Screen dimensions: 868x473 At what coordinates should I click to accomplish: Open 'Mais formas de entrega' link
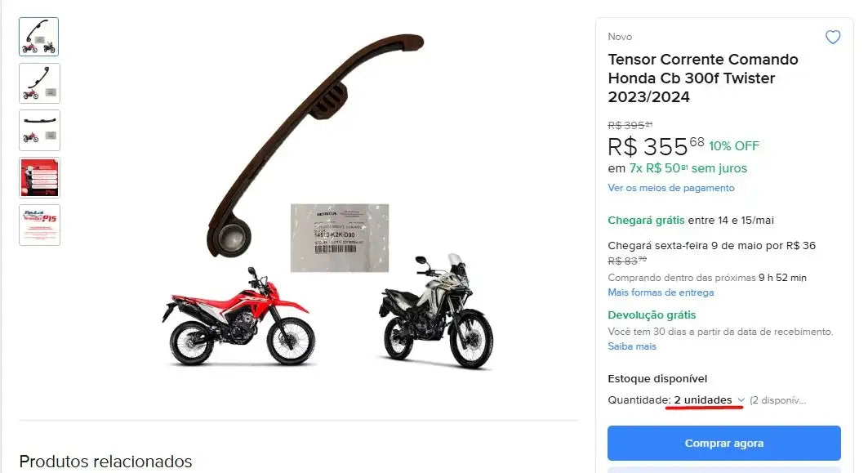661,292
